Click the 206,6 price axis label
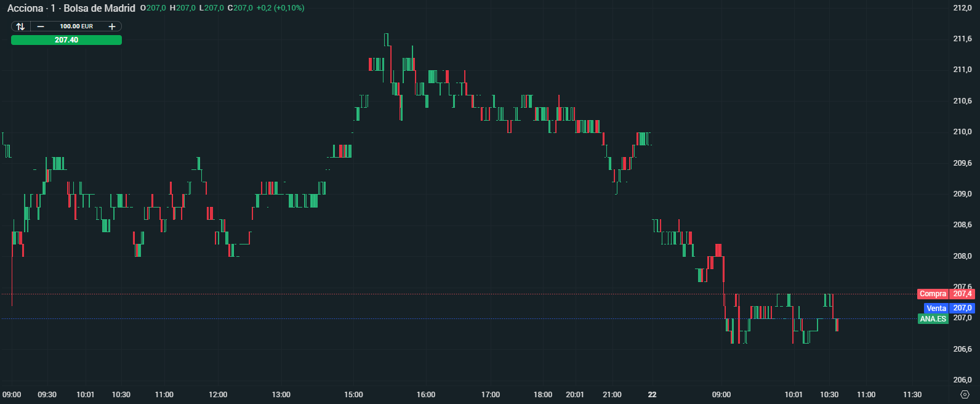This screenshot has width=980, height=404. pos(962,349)
